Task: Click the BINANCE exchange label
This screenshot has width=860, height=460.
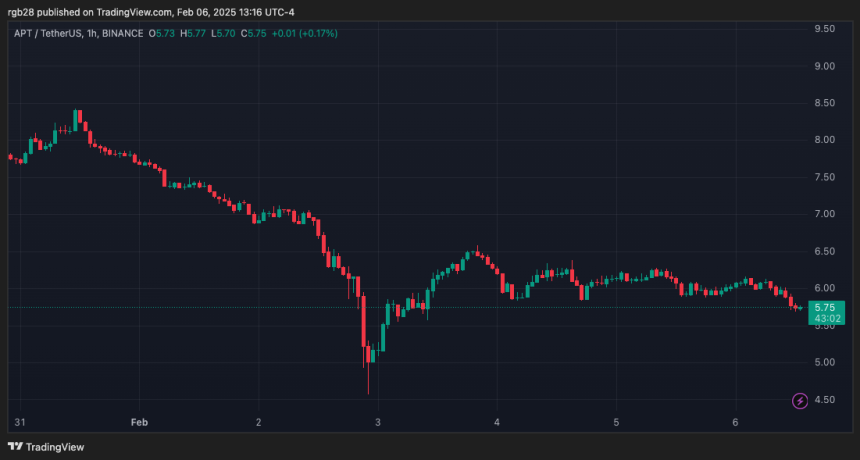Action: pyautogui.click(x=122, y=34)
